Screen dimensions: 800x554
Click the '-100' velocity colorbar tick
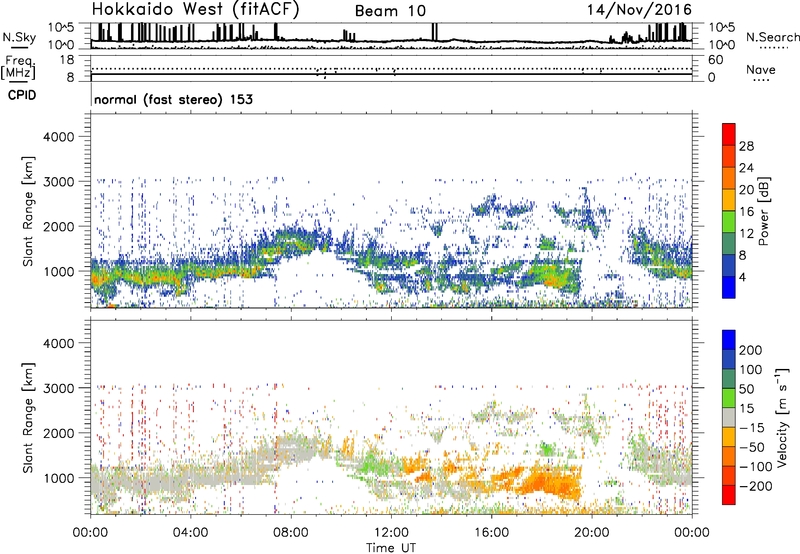[755, 467]
